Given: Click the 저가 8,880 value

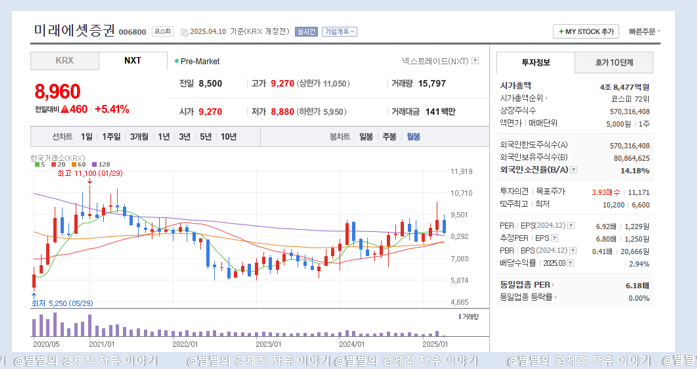Looking at the screenshot, I should point(283,112).
